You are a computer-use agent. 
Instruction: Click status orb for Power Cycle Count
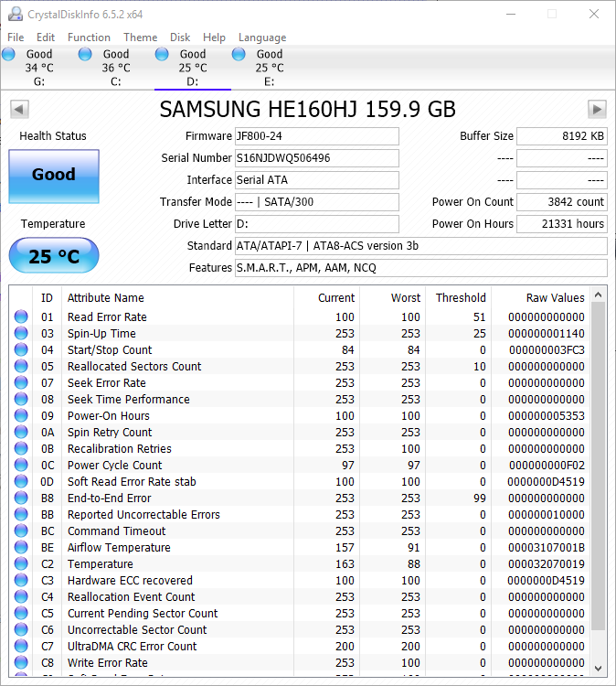(21, 465)
